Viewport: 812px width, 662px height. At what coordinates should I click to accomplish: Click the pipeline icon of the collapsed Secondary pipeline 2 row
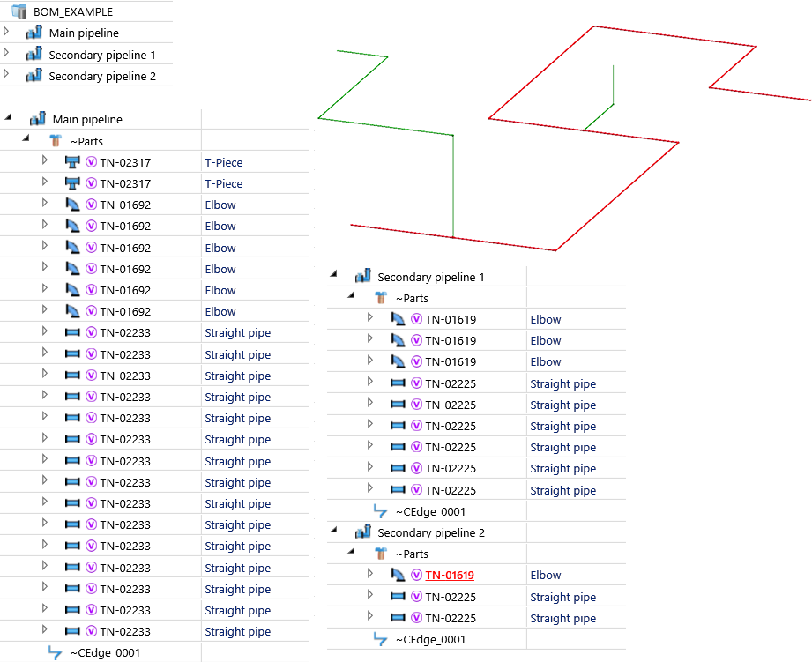click(x=34, y=76)
